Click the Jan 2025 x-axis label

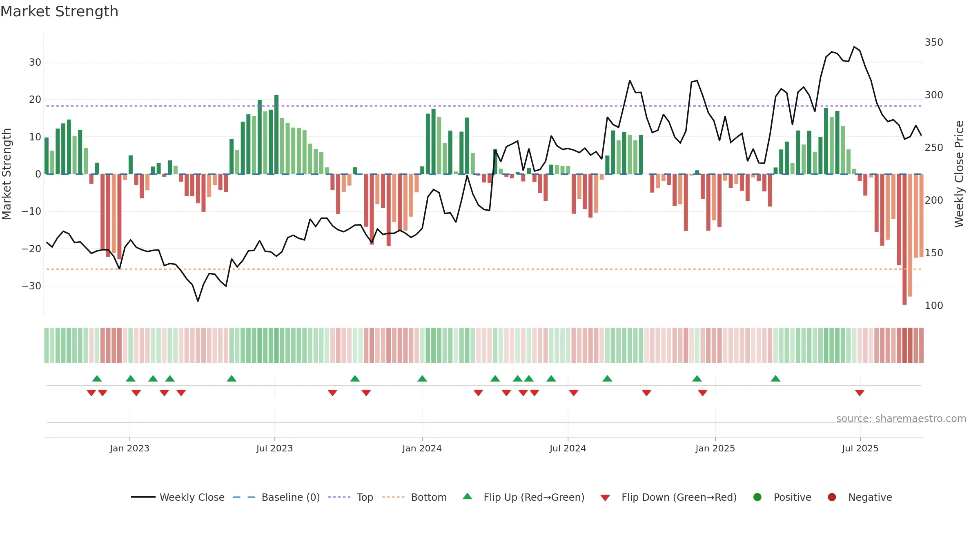pyautogui.click(x=715, y=448)
